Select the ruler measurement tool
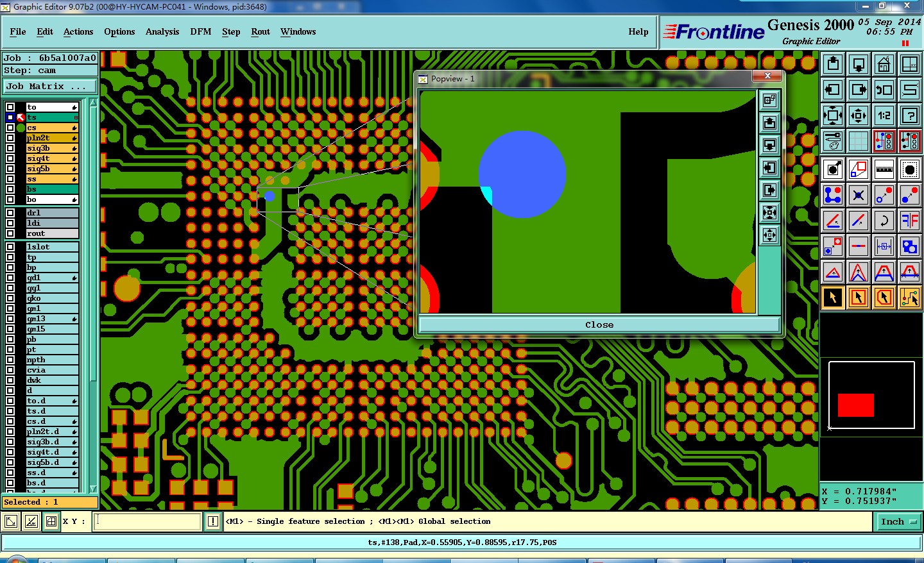 click(x=884, y=169)
